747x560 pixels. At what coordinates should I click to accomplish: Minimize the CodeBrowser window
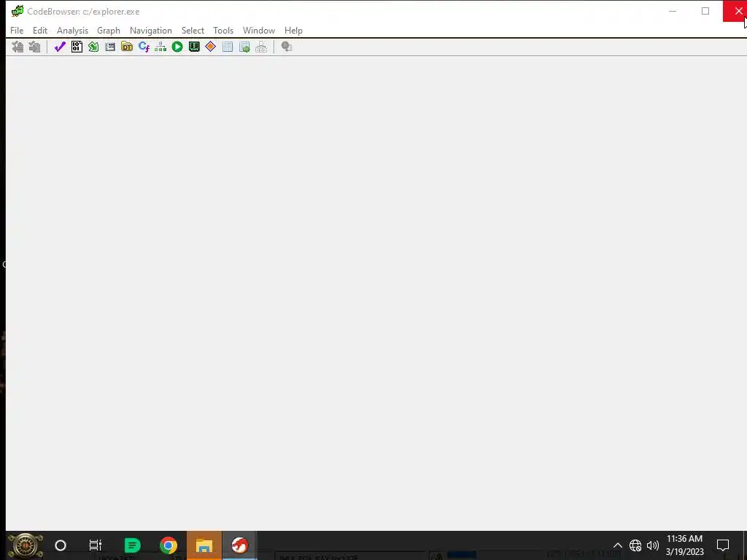coord(672,11)
